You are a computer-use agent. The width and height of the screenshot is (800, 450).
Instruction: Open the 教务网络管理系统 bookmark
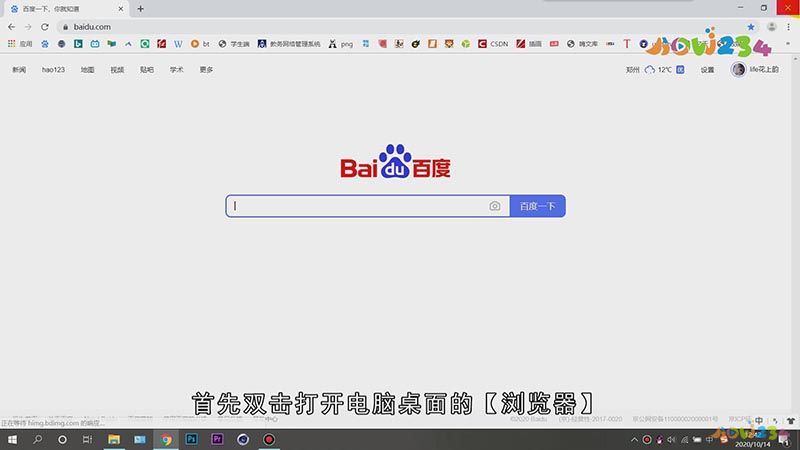click(289, 44)
